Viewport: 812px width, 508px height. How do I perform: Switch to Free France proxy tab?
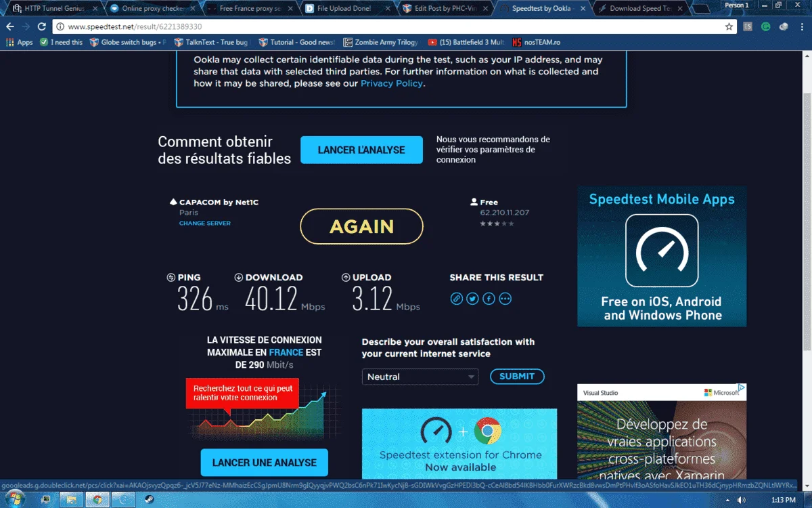point(250,9)
